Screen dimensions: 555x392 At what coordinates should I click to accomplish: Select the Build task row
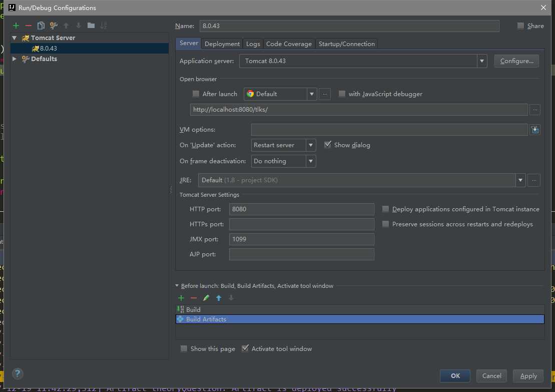click(360, 309)
